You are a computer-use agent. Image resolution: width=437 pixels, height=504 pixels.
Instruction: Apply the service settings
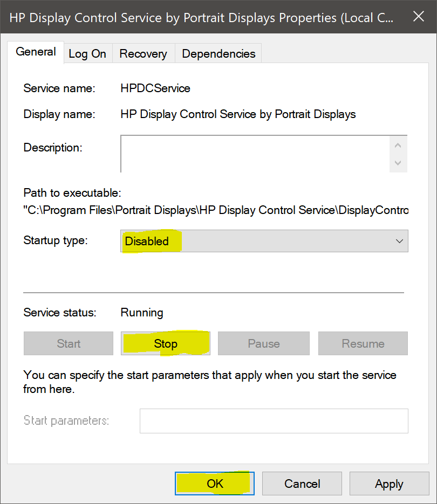[x=389, y=484]
